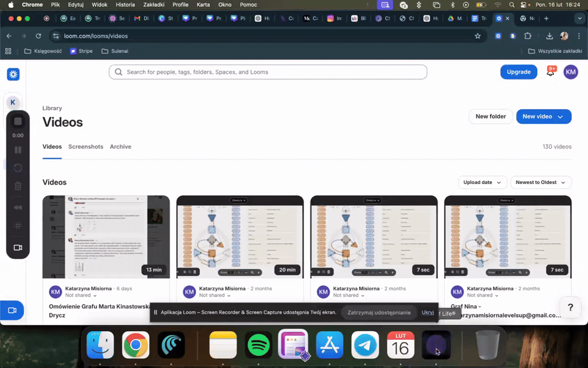Open the Upload date sort dropdown

point(482,182)
